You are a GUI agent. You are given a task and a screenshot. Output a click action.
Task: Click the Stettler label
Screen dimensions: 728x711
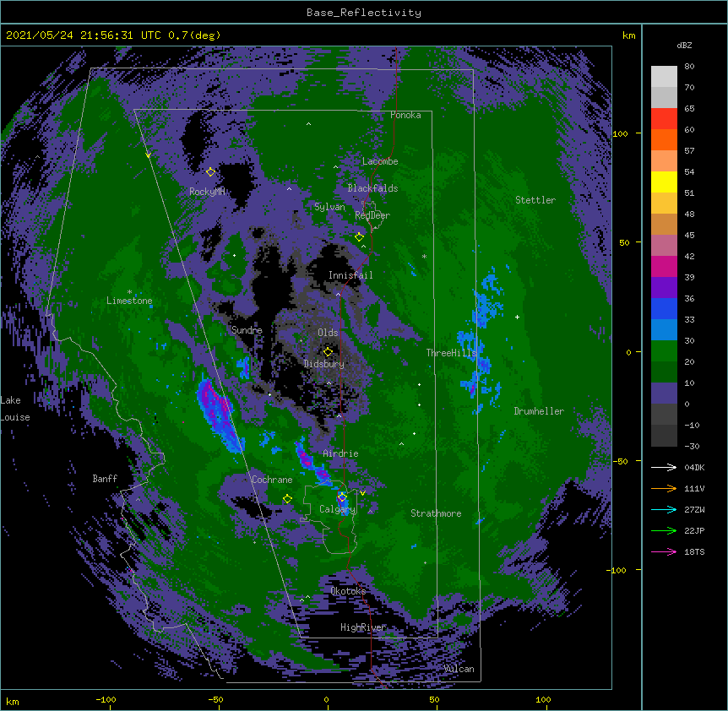click(x=535, y=200)
